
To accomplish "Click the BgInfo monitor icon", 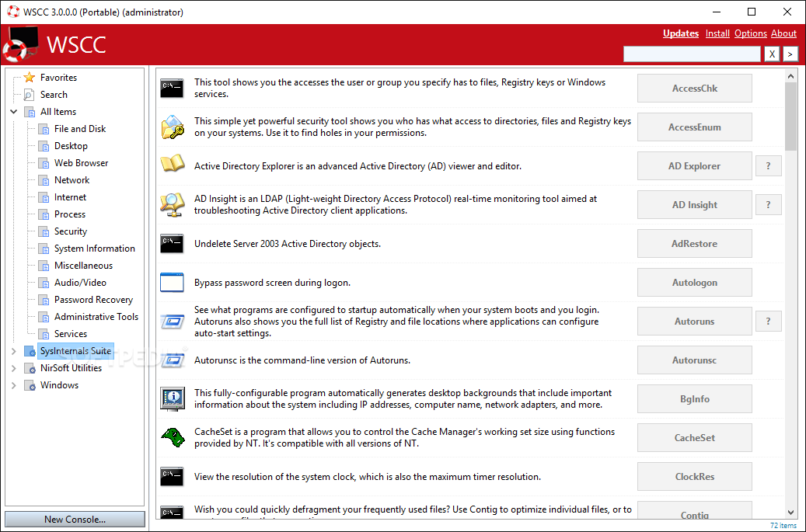I will click(x=173, y=399).
